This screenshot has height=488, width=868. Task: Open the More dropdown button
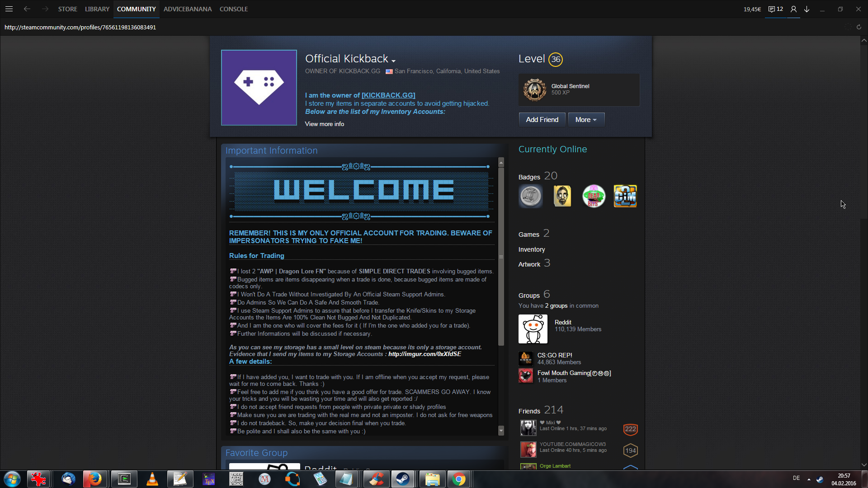tap(586, 120)
